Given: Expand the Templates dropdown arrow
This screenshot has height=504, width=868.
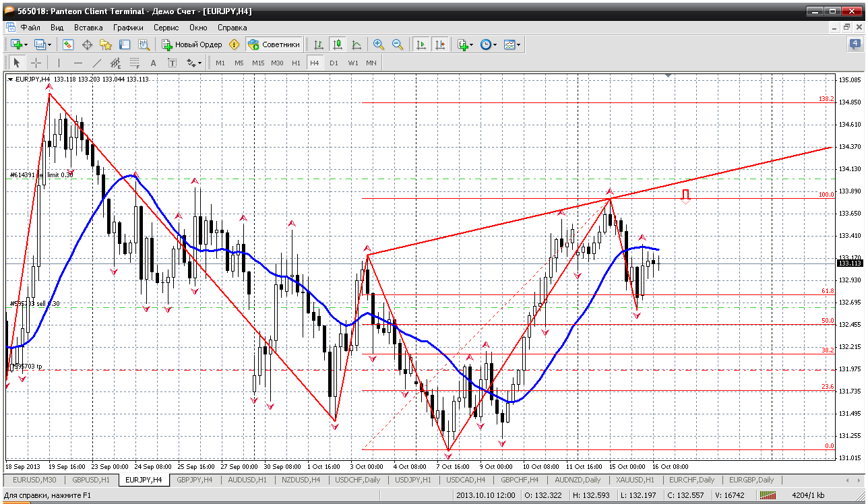Looking at the screenshot, I should coord(519,45).
